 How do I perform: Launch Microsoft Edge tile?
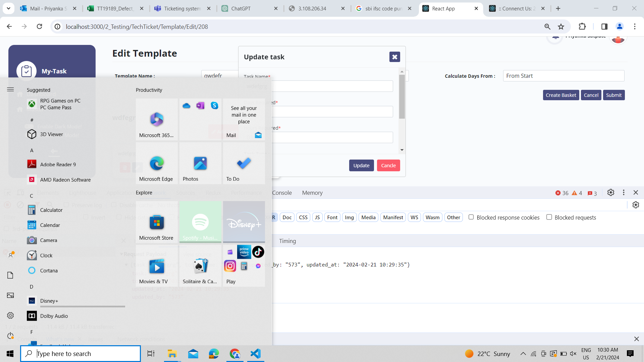(157, 163)
